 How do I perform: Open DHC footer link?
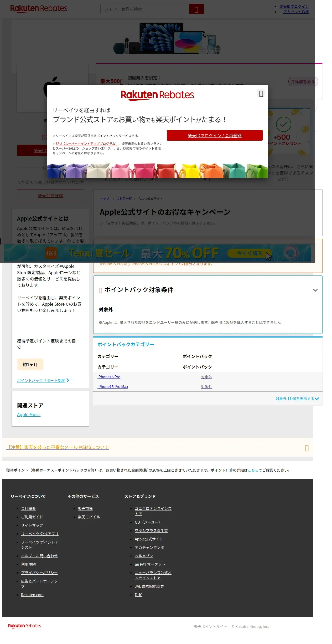pyautogui.click(x=138, y=595)
